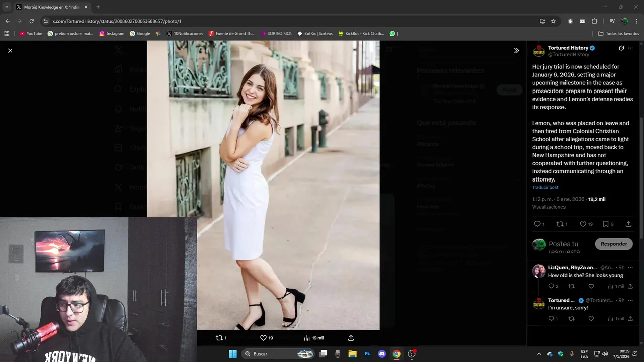Reply to the 'How old is she' comment

pyautogui.click(x=551, y=286)
